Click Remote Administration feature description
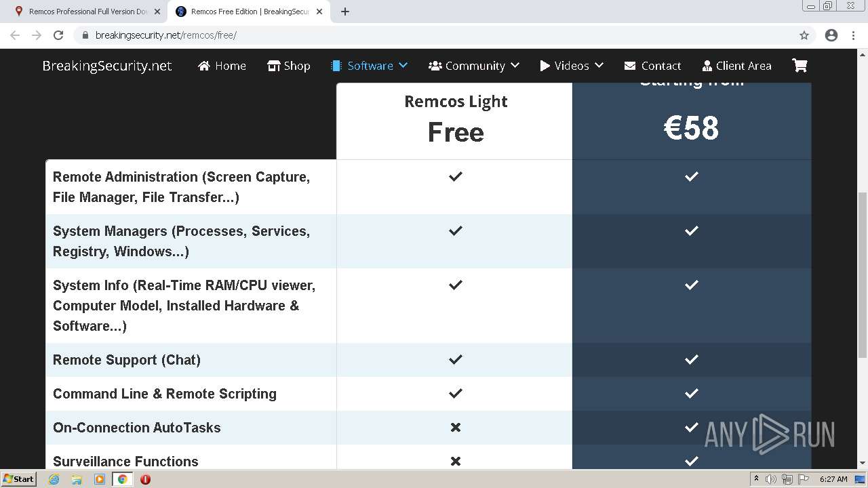 click(x=181, y=187)
